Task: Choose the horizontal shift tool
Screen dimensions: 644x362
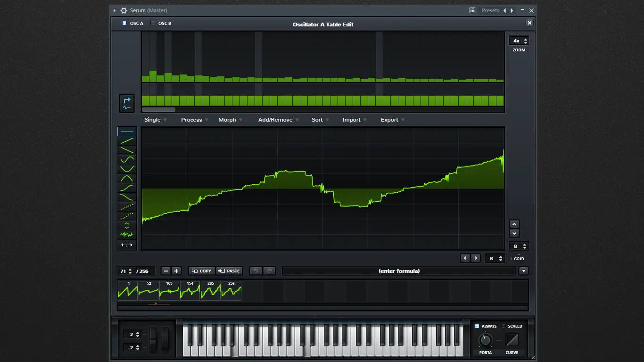Action: [x=126, y=244]
